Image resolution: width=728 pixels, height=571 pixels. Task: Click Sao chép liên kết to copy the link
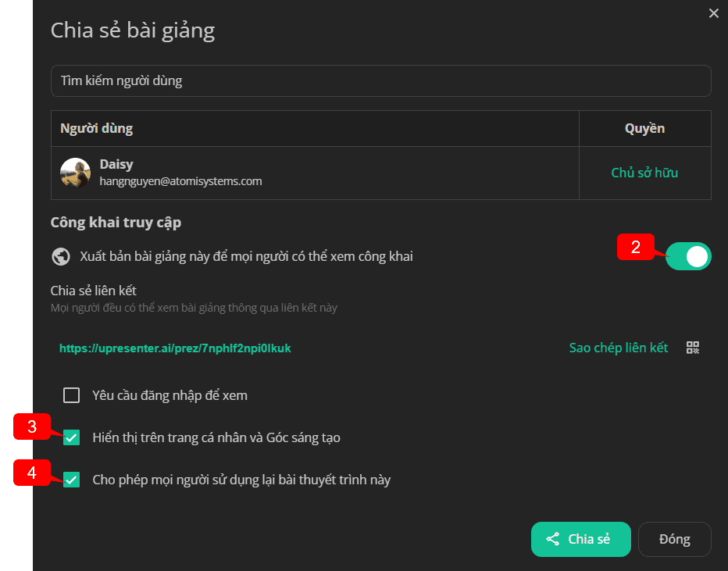[619, 348]
